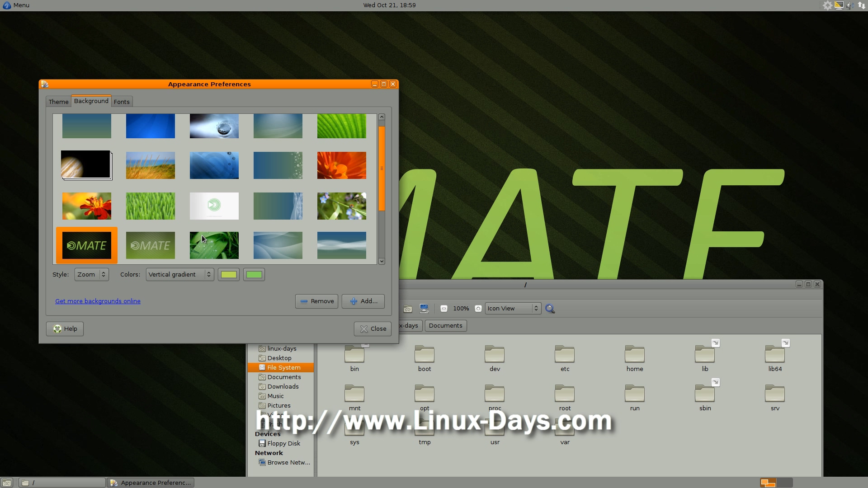The height and width of the screenshot is (488, 868).
Task: Select File System in the sidebar
Action: (x=281, y=368)
